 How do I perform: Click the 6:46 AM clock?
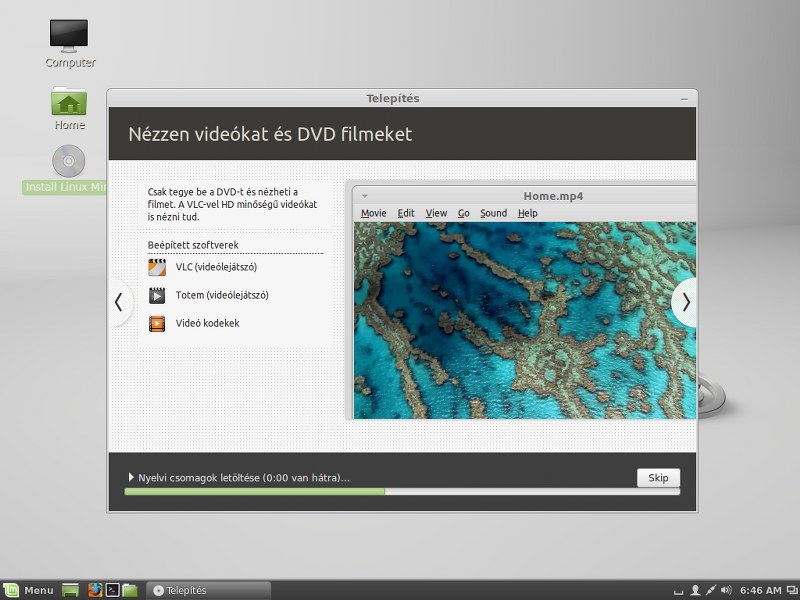pyautogui.click(x=760, y=590)
